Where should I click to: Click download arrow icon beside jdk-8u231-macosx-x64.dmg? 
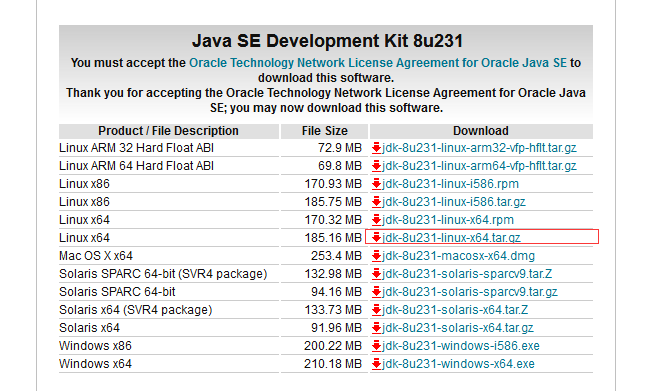click(376, 256)
